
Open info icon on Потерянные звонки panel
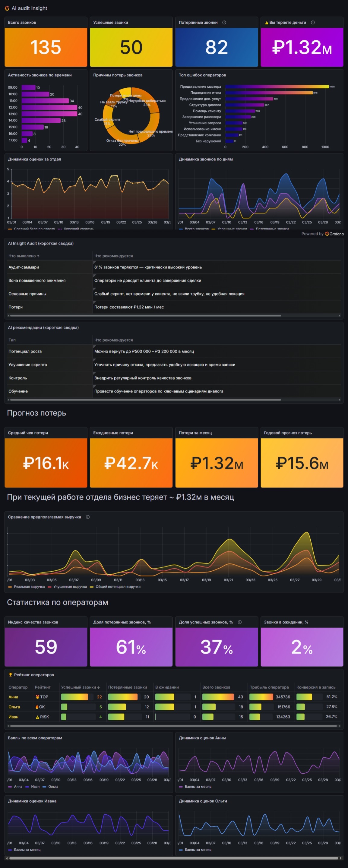[x=224, y=23]
